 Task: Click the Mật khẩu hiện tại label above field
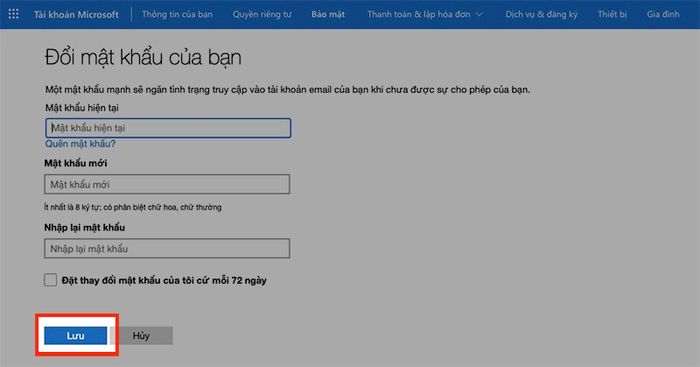(x=82, y=108)
